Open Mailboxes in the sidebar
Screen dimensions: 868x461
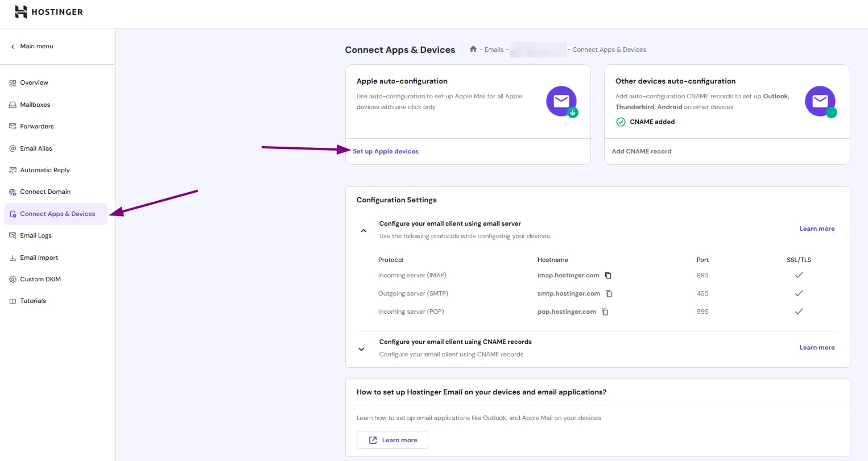(x=35, y=105)
